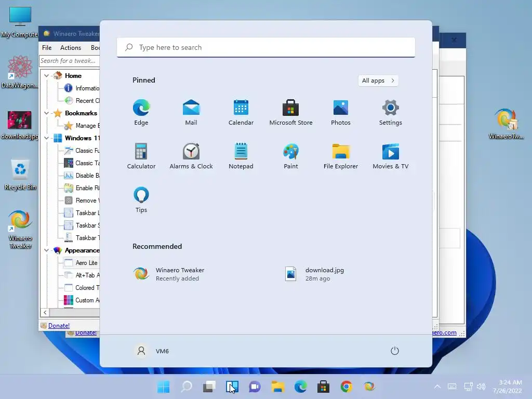Open Microsoft Store from Start menu pinned
This screenshot has height=399, width=532.
[x=291, y=113]
